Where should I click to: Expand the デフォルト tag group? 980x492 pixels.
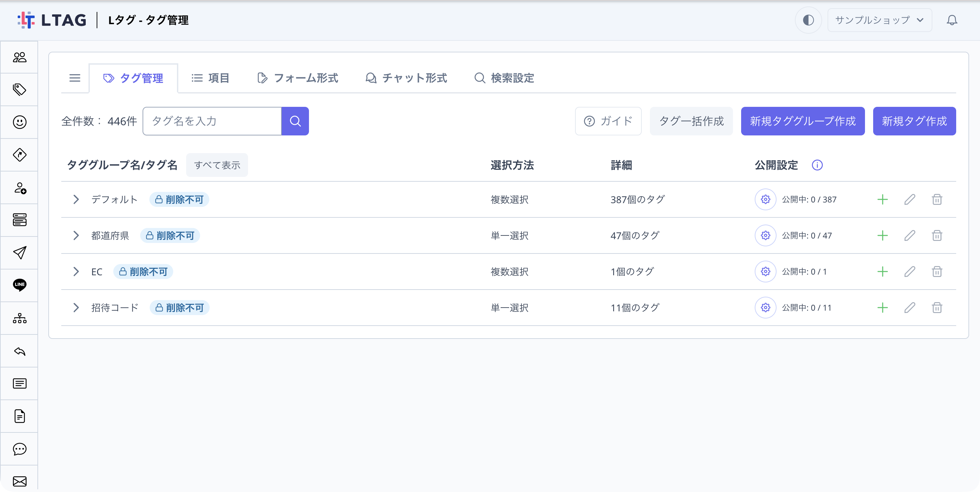pyautogui.click(x=76, y=199)
